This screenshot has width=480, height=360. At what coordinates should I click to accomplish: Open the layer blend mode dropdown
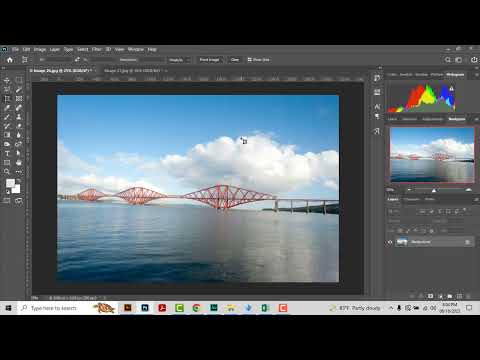point(407,221)
